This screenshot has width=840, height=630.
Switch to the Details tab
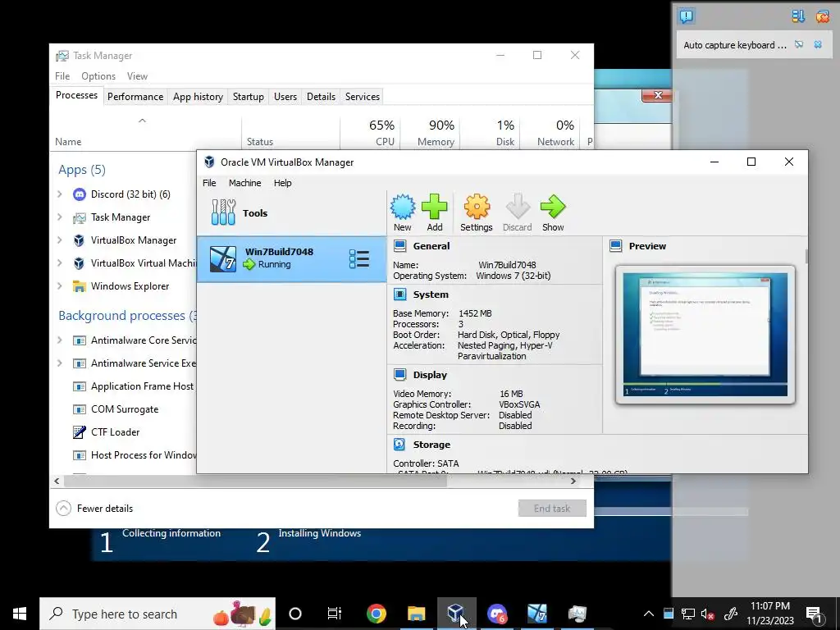pyautogui.click(x=321, y=97)
